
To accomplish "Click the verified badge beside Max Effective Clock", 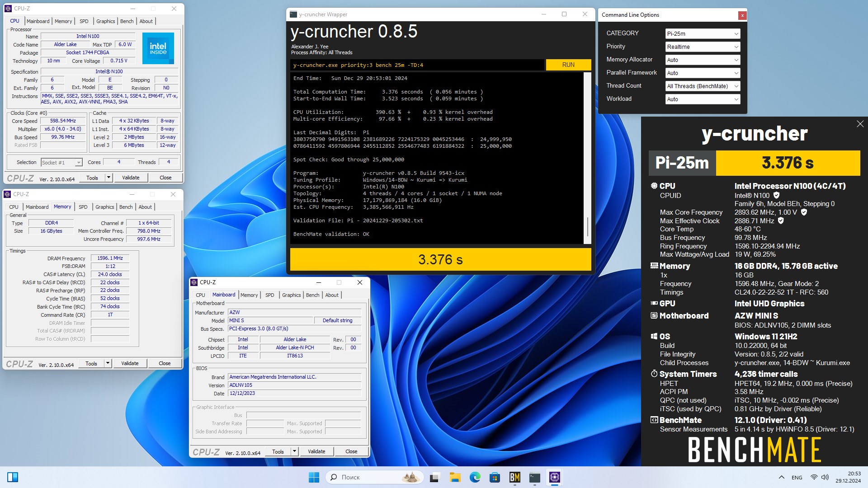I will tap(781, 221).
